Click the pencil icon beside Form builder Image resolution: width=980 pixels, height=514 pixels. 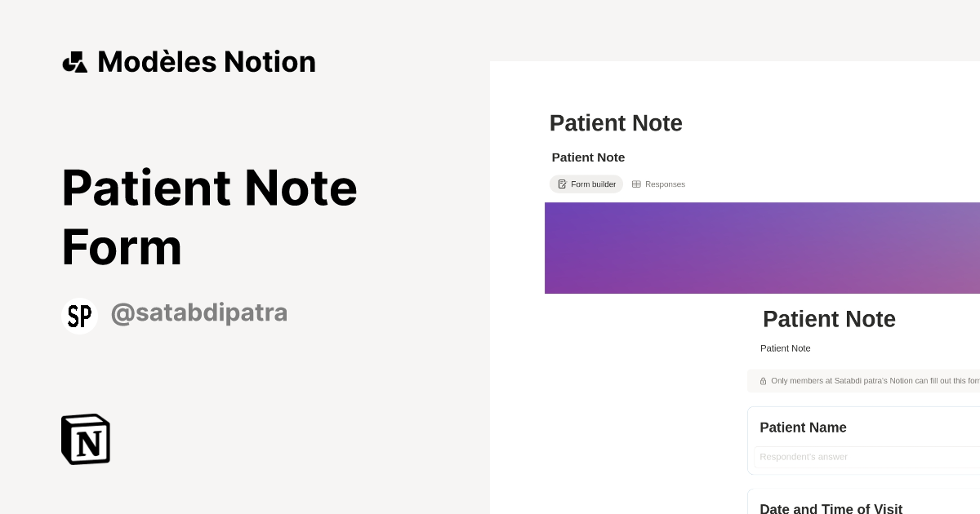tap(562, 184)
